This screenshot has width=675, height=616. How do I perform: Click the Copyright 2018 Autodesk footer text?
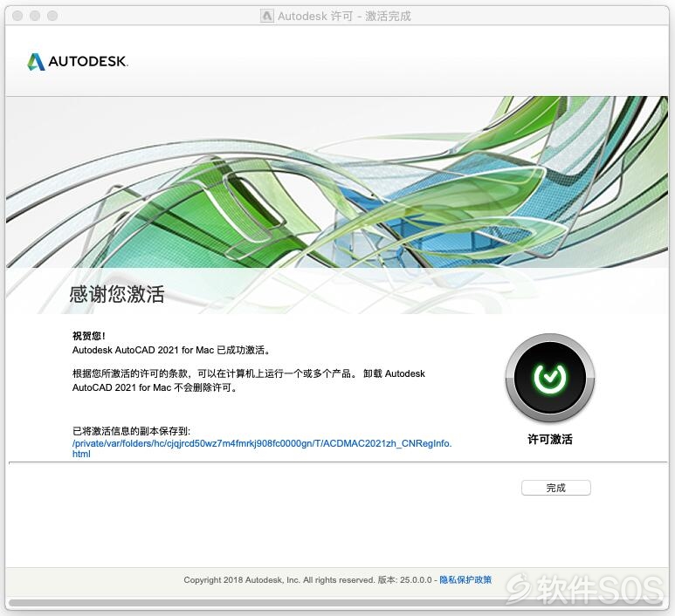279,580
